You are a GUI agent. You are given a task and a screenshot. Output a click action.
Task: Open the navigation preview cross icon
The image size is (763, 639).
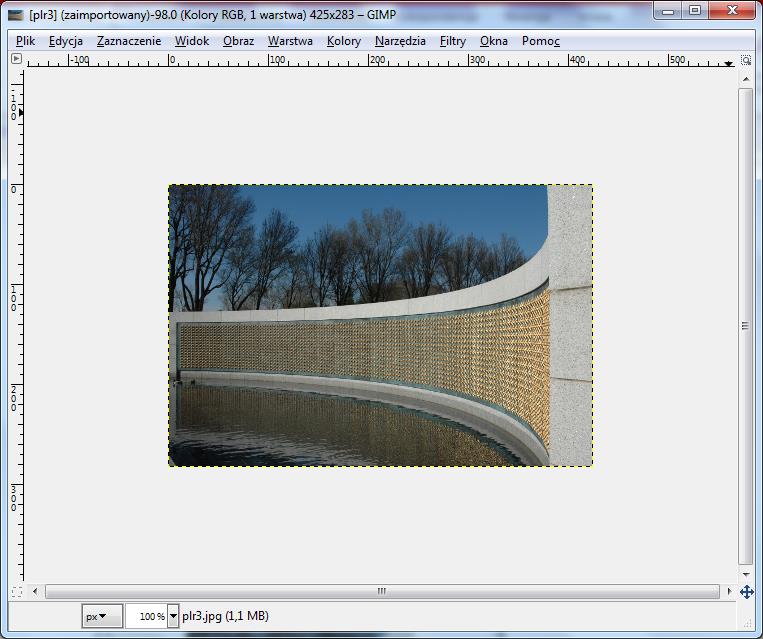point(746,592)
